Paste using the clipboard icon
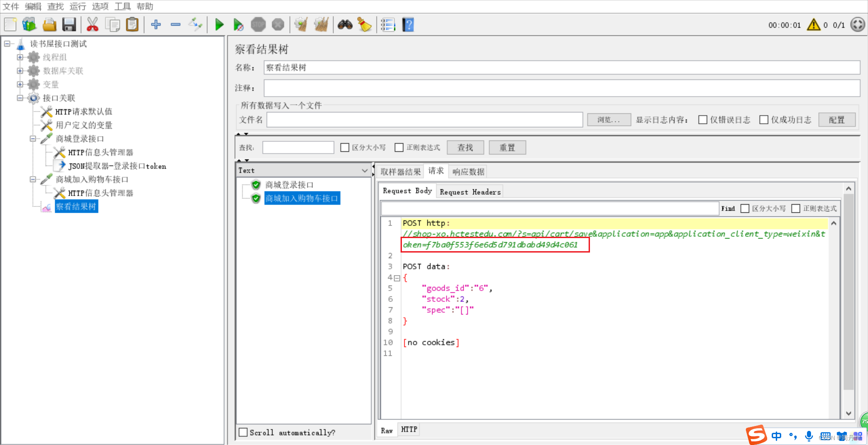 point(132,24)
